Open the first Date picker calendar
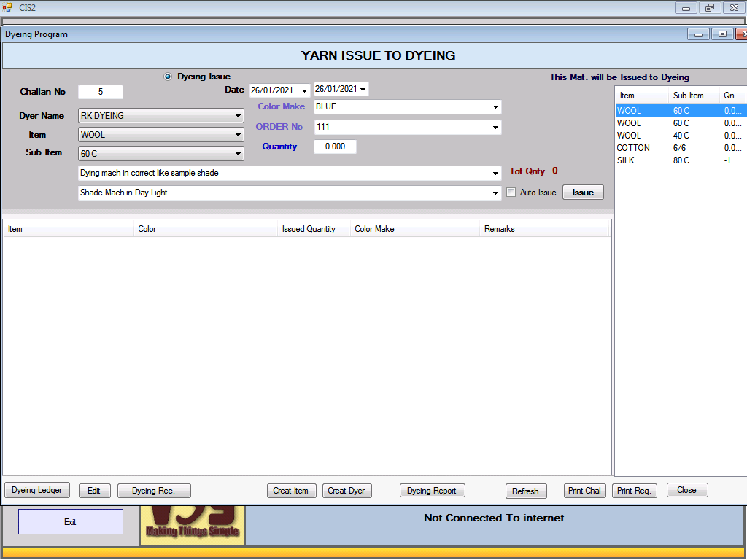The image size is (747, 560). (305, 91)
